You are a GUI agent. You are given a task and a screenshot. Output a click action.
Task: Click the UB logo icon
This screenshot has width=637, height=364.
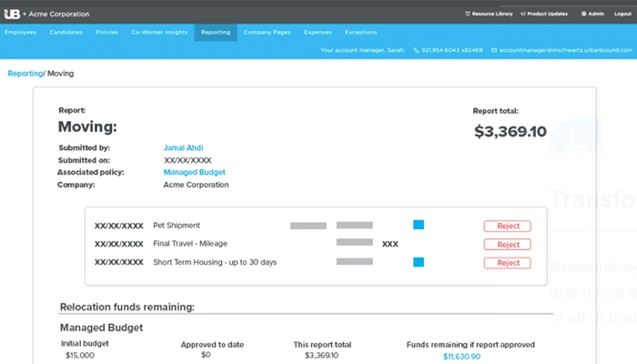pyautogui.click(x=13, y=14)
